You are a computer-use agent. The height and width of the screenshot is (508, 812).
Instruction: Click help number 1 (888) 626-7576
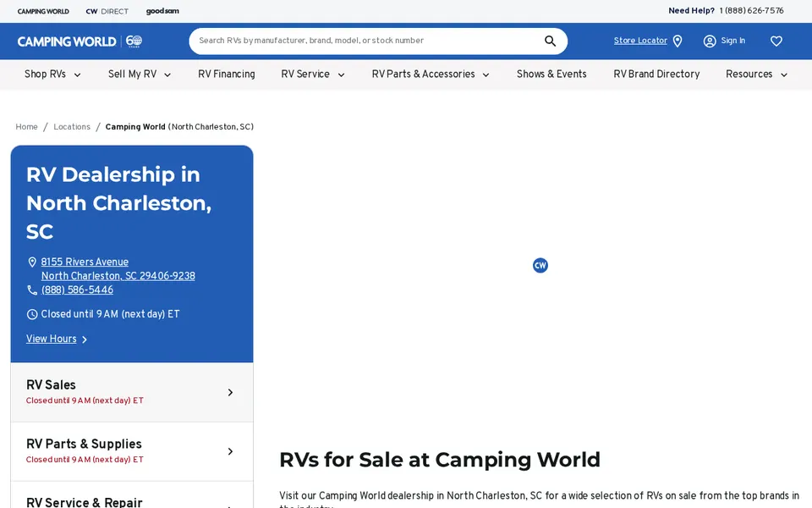click(751, 11)
